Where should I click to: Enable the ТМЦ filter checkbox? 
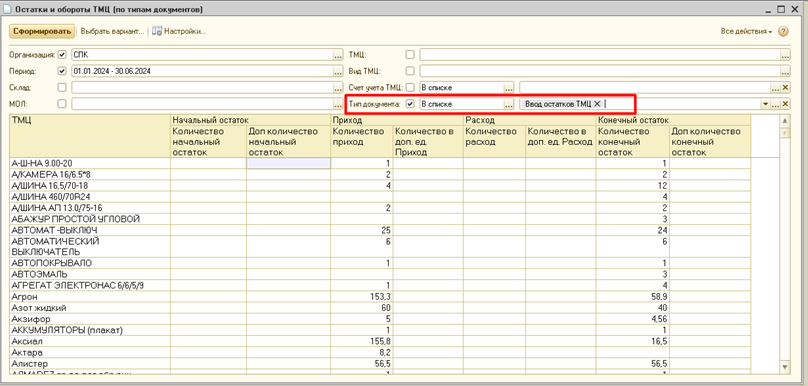[x=410, y=55]
